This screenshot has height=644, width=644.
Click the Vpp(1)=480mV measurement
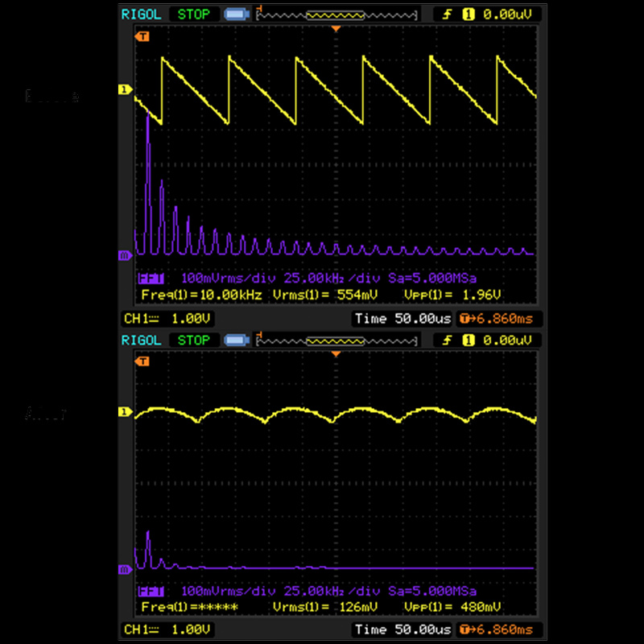(x=456, y=606)
